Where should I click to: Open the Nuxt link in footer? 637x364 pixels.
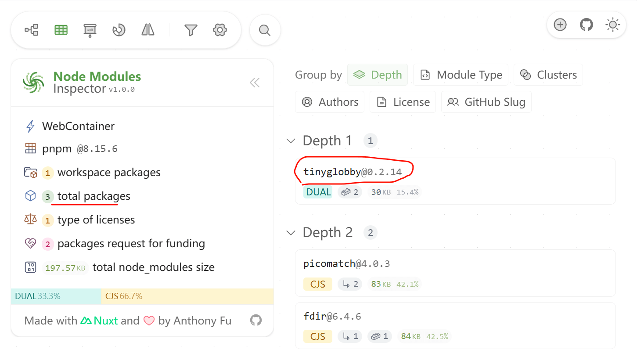(99, 321)
